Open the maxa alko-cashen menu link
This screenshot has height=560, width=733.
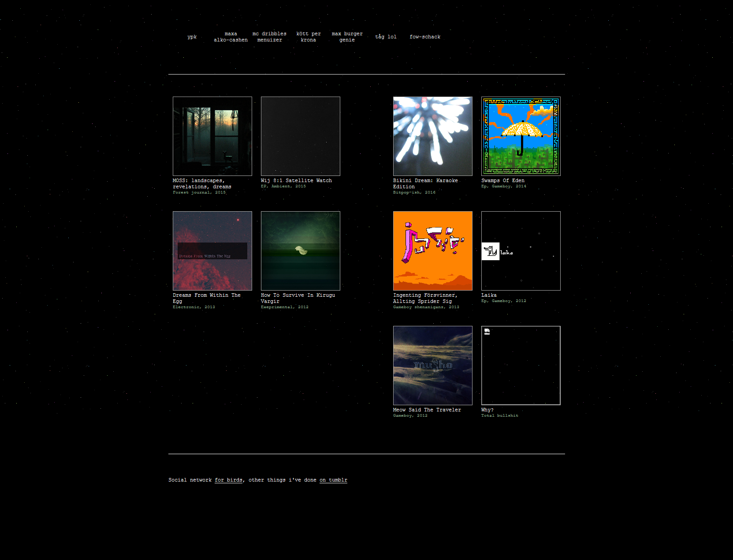point(231,37)
